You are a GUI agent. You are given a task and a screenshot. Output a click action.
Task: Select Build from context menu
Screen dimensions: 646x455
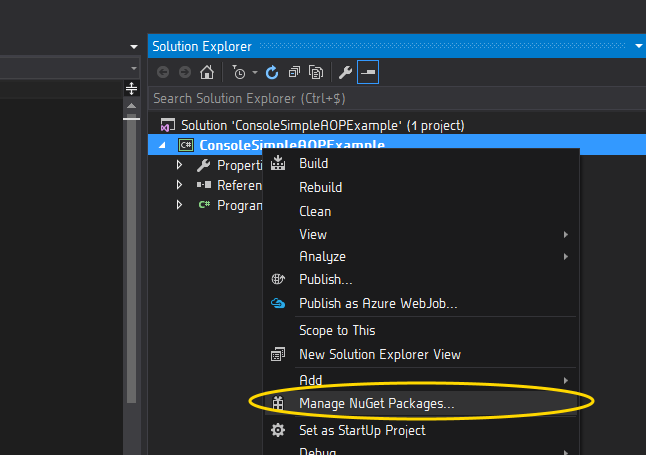click(x=421, y=164)
